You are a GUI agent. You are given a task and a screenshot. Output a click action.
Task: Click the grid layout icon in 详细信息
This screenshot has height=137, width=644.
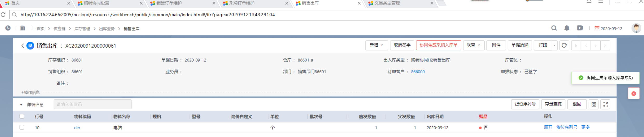point(594,104)
